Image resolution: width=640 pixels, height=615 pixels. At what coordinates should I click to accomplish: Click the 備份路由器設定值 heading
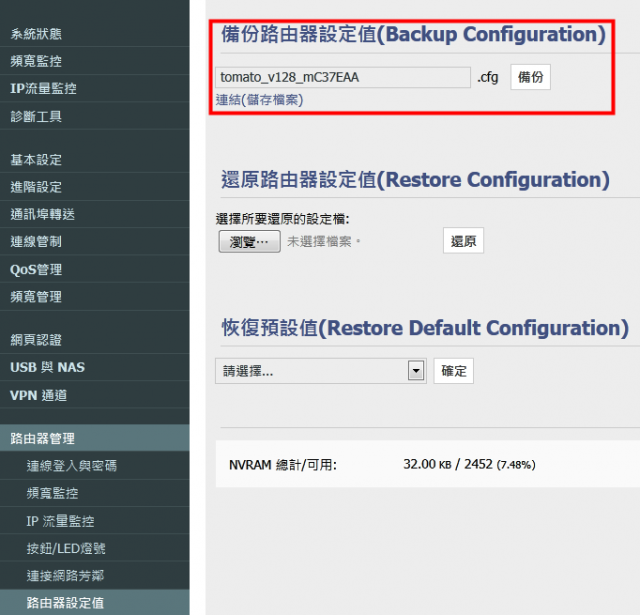pos(413,34)
